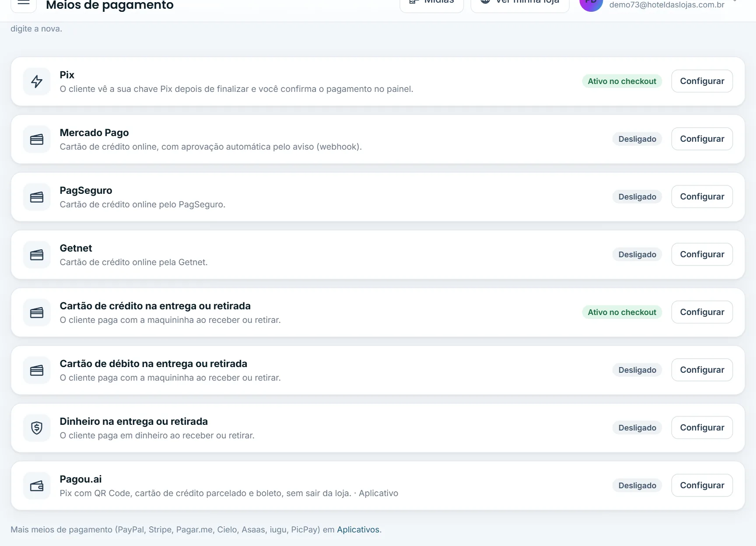Configure Cartão de crédito na entrega
The width and height of the screenshot is (756, 546).
[x=702, y=312]
